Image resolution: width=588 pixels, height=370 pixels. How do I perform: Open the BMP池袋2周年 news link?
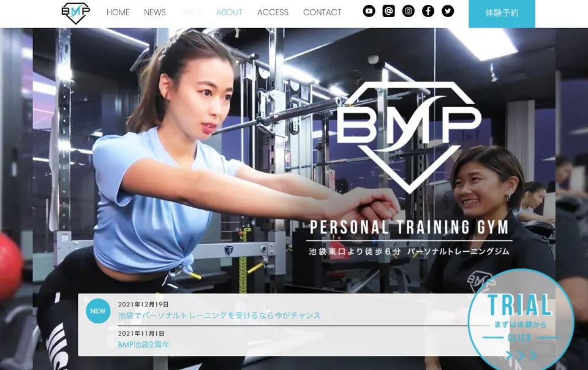click(143, 344)
